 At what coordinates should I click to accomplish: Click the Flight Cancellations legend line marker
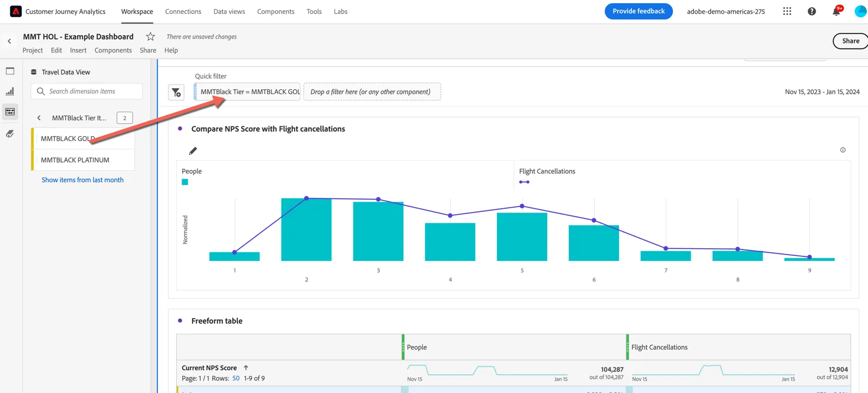(524, 182)
